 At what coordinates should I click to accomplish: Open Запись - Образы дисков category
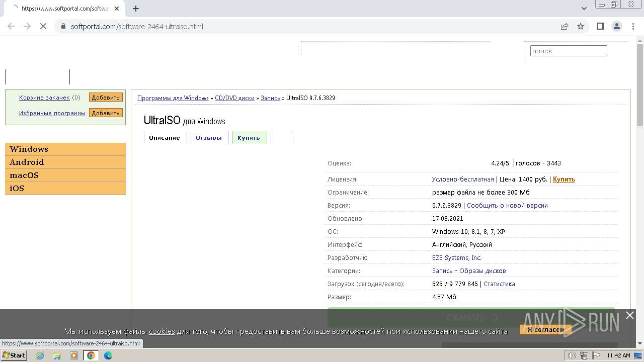(x=469, y=270)
